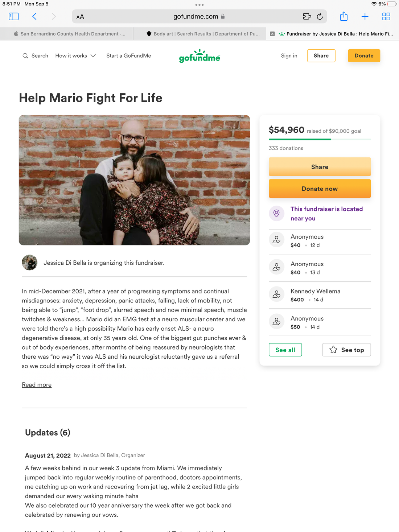Open the AA reader text options
This screenshot has height=532, width=399.
pyautogui.click(x=80, y=17)
